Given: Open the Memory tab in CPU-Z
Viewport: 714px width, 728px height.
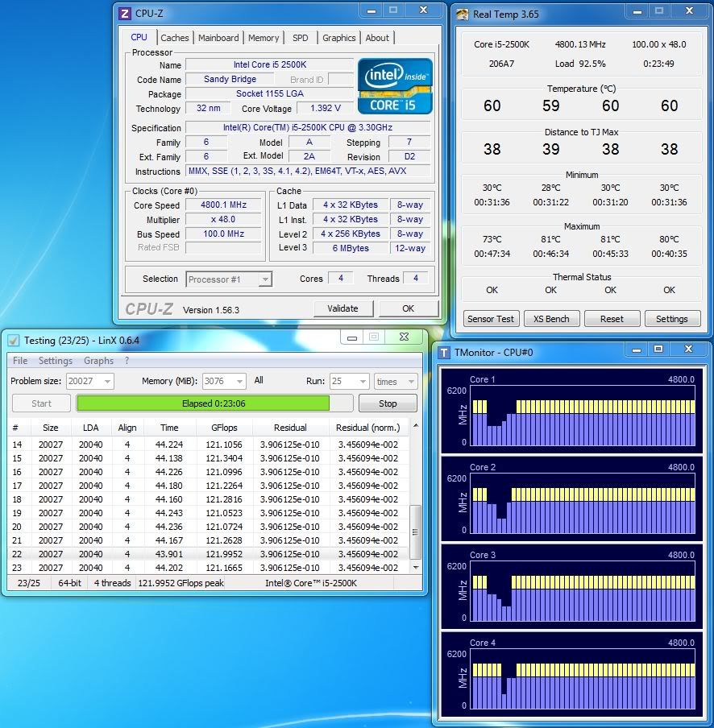Looking at the screenshot, I should point(264,38).
